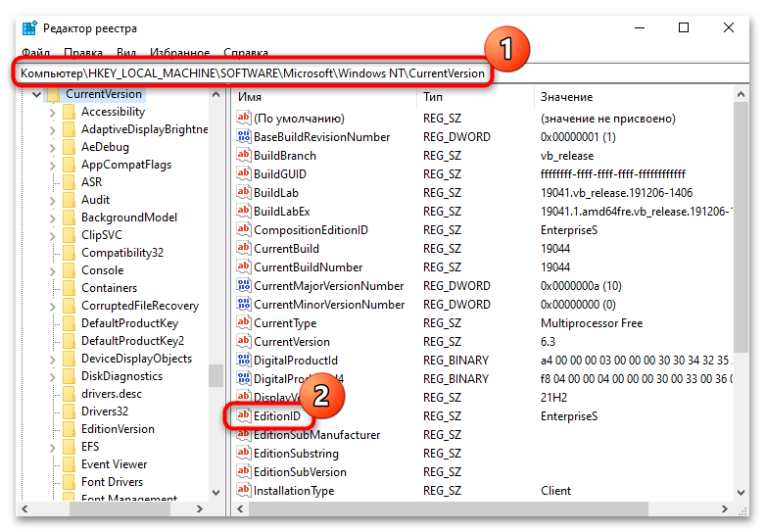Screen dimensions: 765x532
Task: Select the CurrentVersion value name row
Action: [291, 342]
